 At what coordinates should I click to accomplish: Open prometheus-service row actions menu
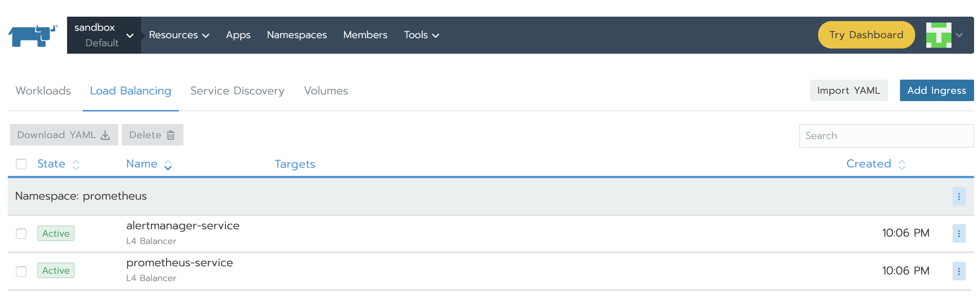tap(958, 271)
